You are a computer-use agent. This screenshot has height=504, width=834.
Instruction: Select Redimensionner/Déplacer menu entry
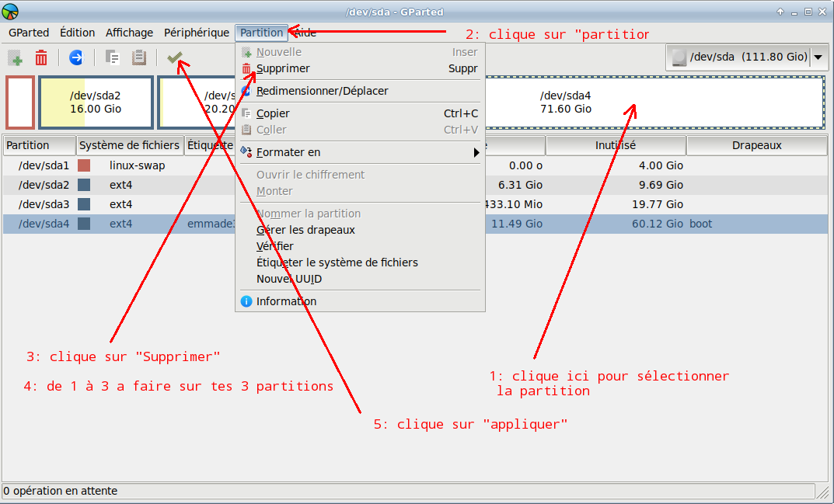pyautogui.click(x=322, y=91)
